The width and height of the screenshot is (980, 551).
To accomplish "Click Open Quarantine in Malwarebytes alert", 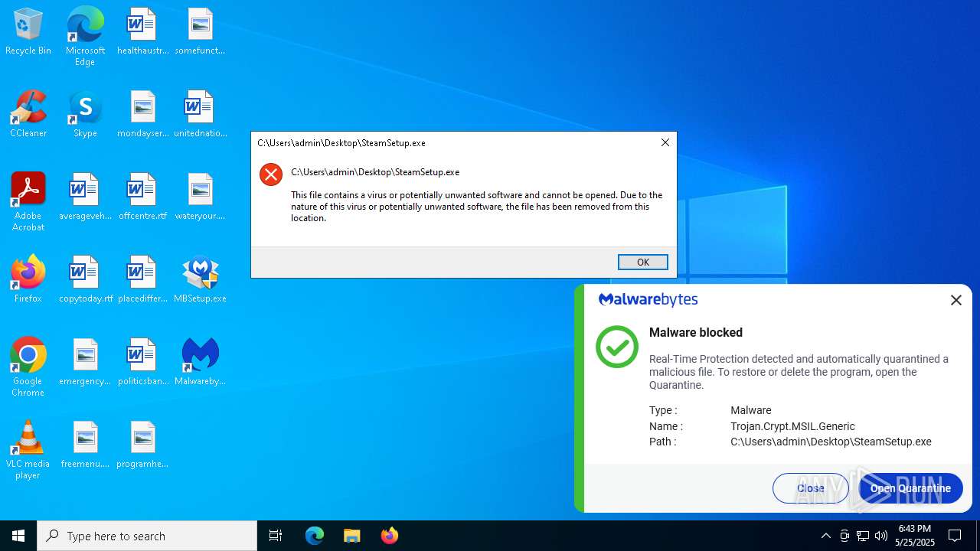I will point(910,488).
